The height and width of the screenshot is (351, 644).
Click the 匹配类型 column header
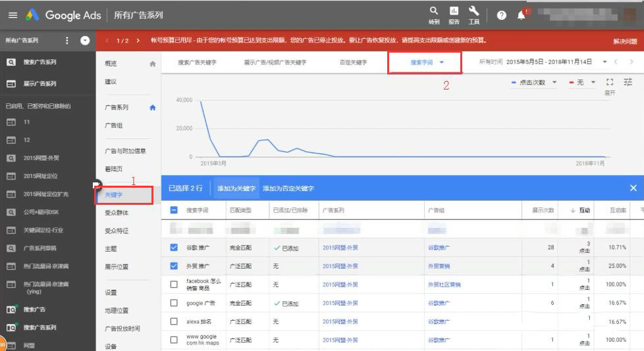241,210
